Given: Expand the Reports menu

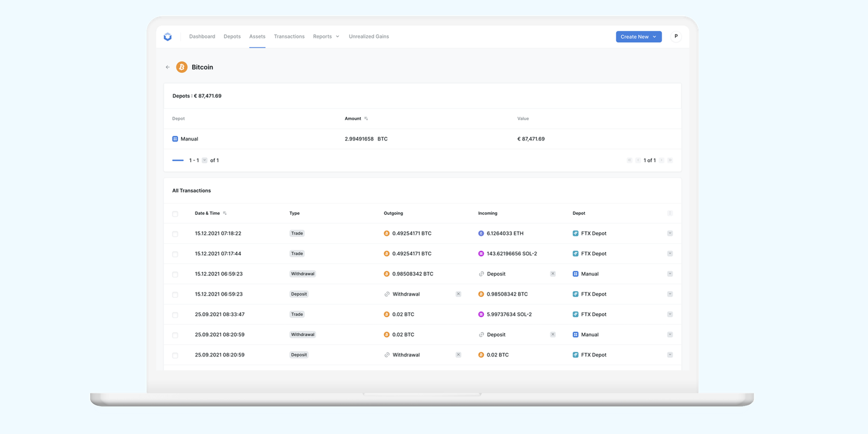Looking at the screenshot, I should 326,36.
